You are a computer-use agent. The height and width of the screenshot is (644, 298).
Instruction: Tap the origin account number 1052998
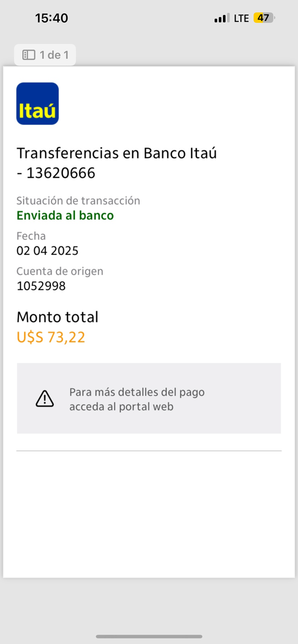[41, 286]
